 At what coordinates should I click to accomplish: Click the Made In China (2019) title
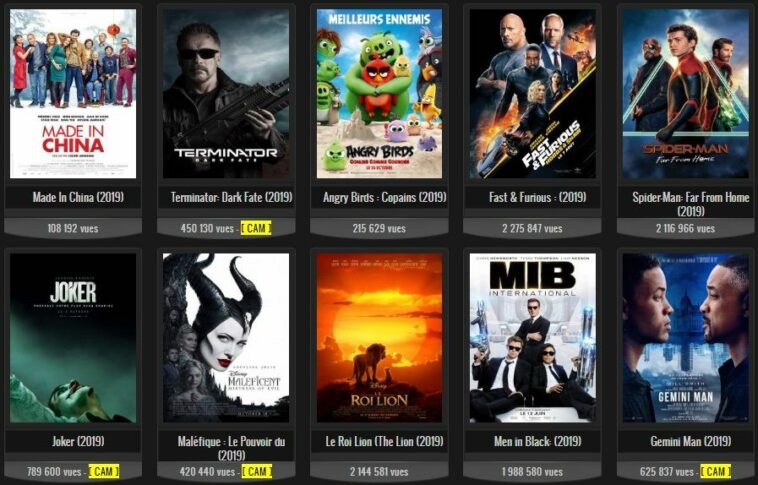pos(78,197)
